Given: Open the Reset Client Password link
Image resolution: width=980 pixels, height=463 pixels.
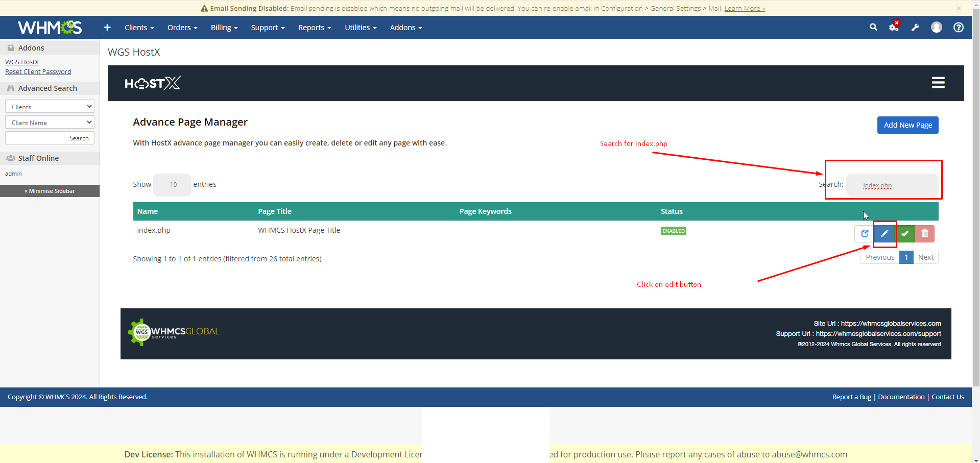Looking at the screenshot, I should coord(38,72).
